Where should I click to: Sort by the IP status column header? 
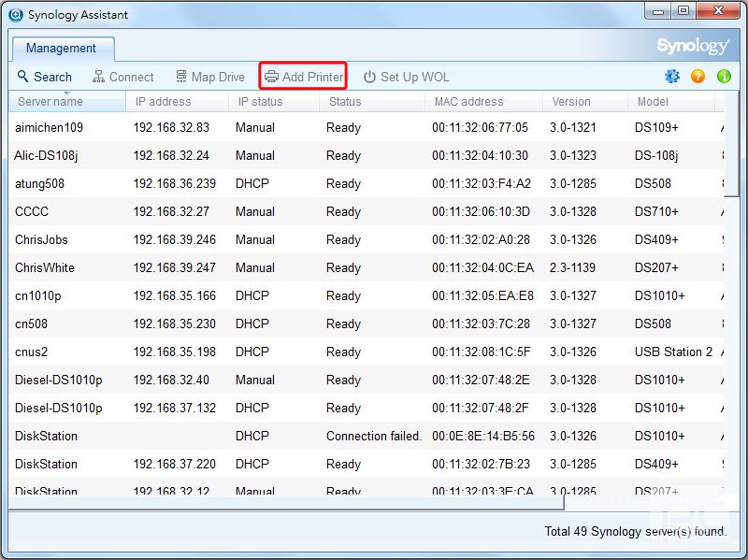[274, 102]
